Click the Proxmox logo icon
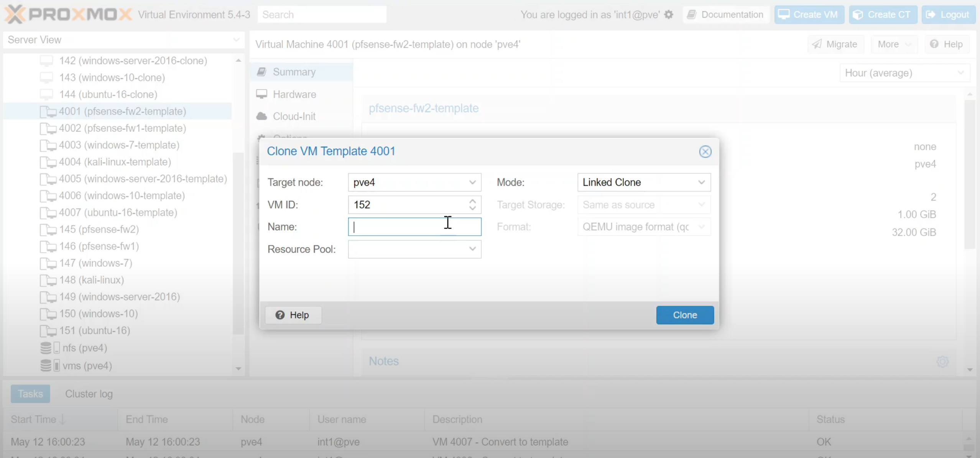 15,14
